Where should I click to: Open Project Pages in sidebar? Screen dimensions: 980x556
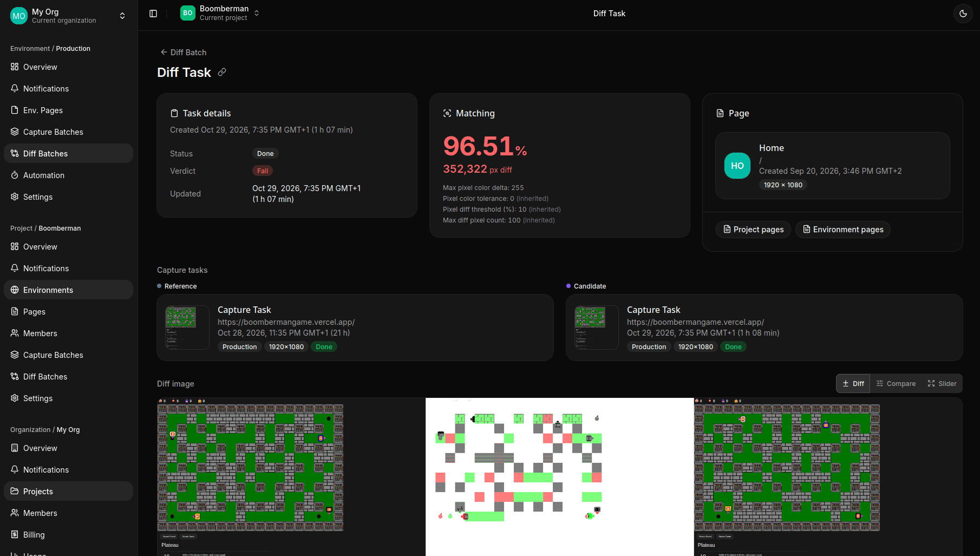click(x=69, y=312)
